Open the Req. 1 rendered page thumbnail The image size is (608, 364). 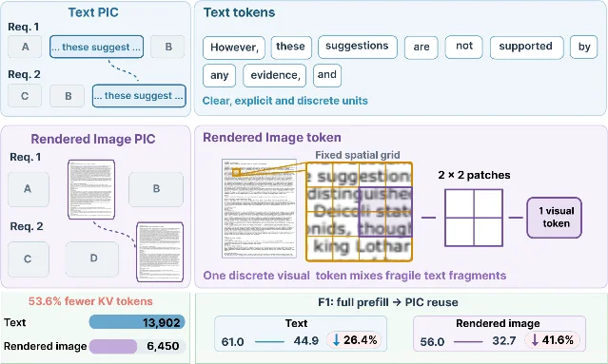[x=91, y=189]
